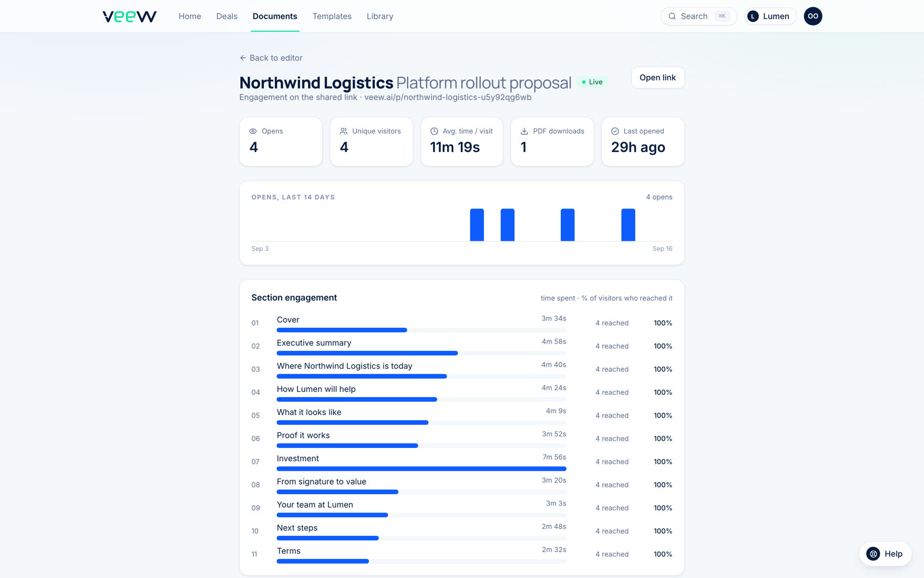Click 'Proof it works' section title
Screen dimensions: 924x578
tap(303, 435)
